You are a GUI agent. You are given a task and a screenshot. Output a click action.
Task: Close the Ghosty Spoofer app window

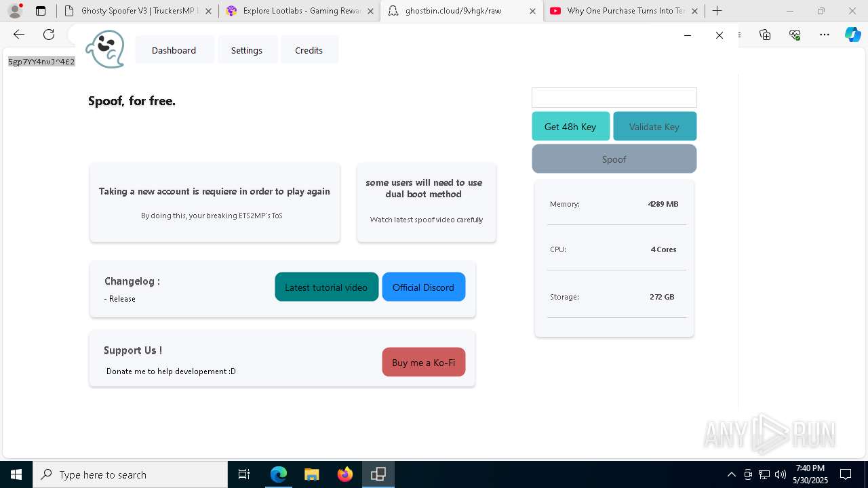(719, 35)
